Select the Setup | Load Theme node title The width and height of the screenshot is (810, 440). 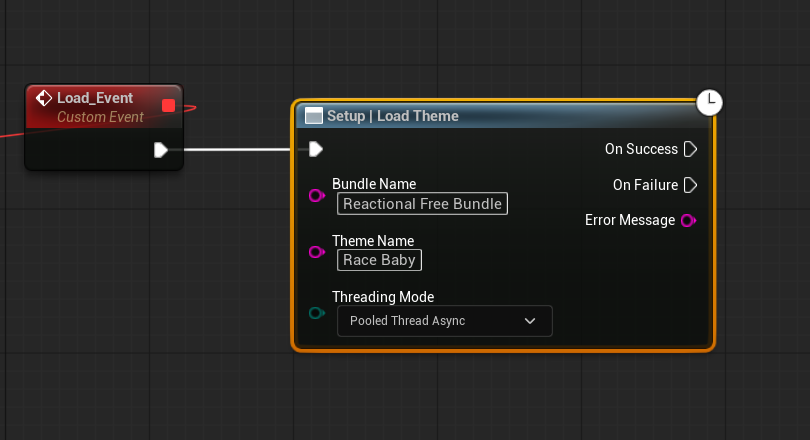392,116
